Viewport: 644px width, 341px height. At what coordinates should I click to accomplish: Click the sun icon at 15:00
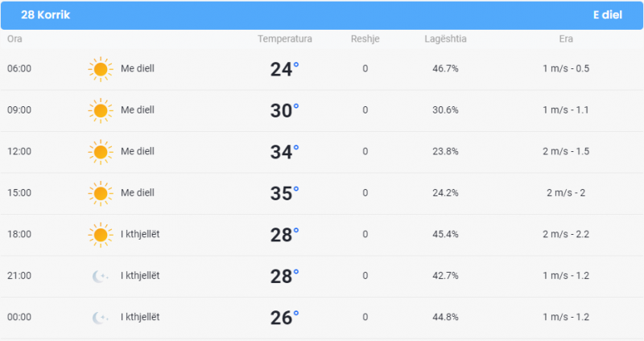pyautogui.click(x=101, y=193)
